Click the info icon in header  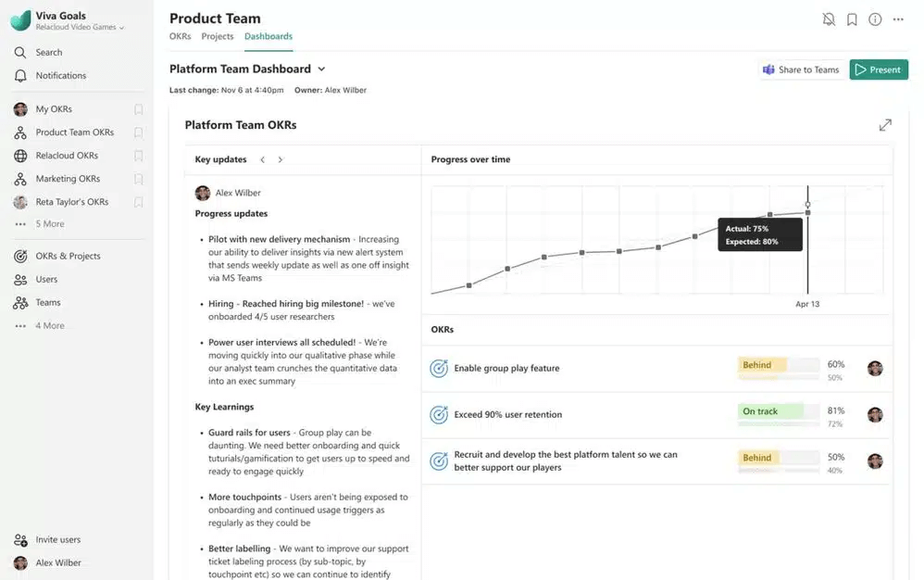coord(875,19)
